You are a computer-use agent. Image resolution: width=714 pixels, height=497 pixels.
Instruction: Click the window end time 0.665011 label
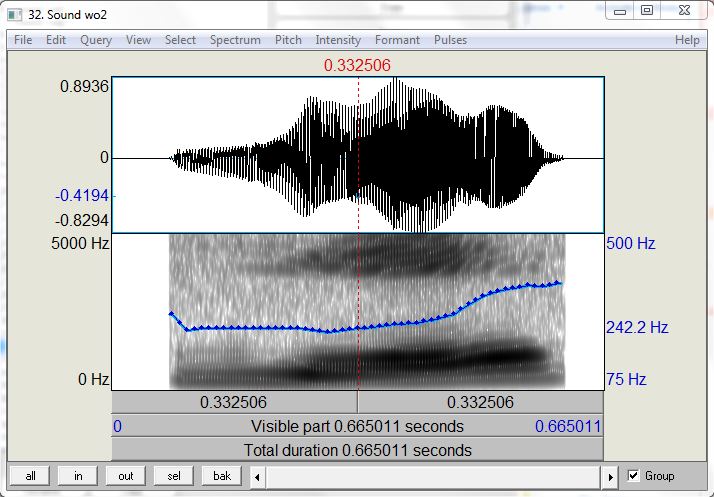pos(568,426)
